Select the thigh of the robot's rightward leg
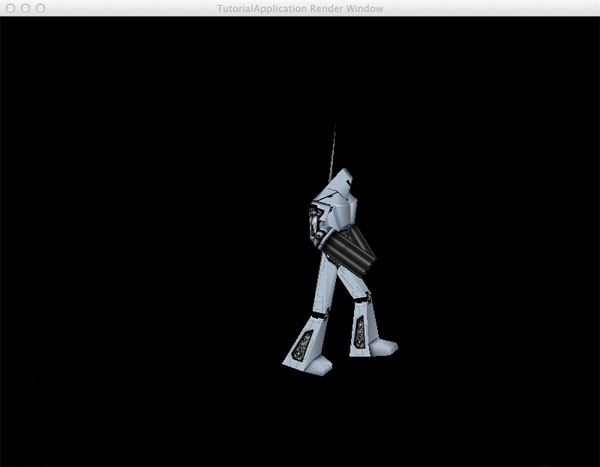 350,285
